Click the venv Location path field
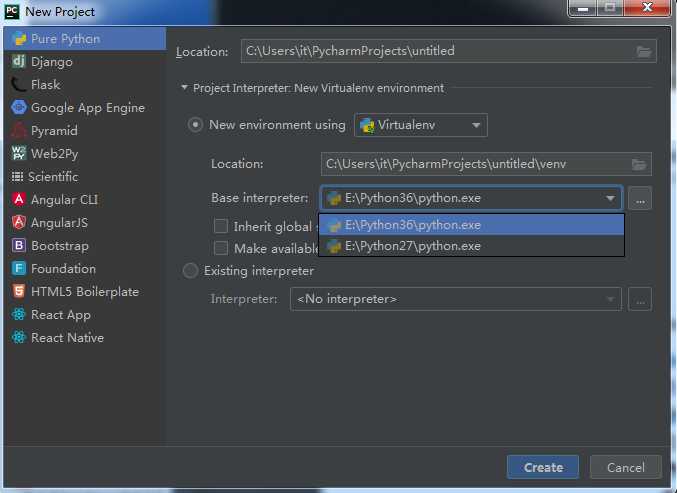Screen dimensions: 677x493 click(x=486, y=164)
